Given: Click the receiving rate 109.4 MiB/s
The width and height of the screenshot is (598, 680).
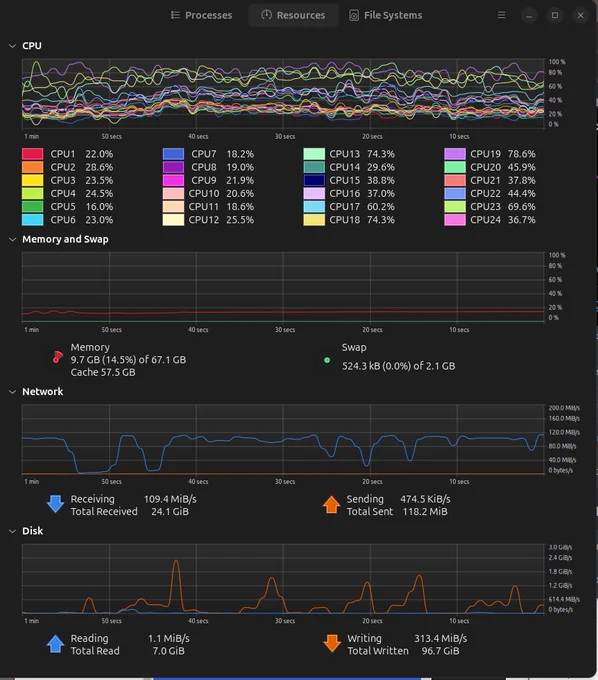Looking at the screenshot, I should (x=170, y=499).
